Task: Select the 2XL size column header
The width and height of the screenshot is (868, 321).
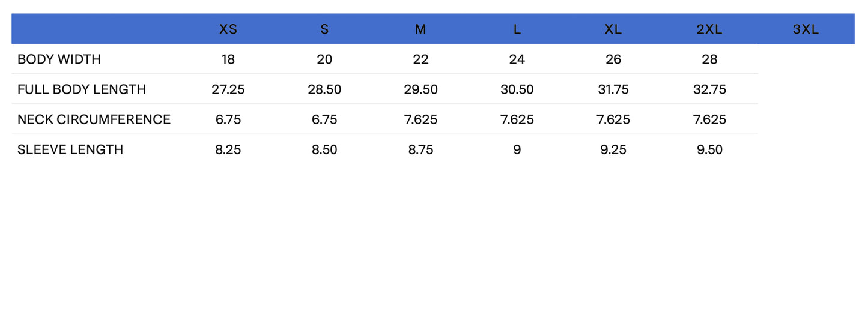Action: point(709,29)
